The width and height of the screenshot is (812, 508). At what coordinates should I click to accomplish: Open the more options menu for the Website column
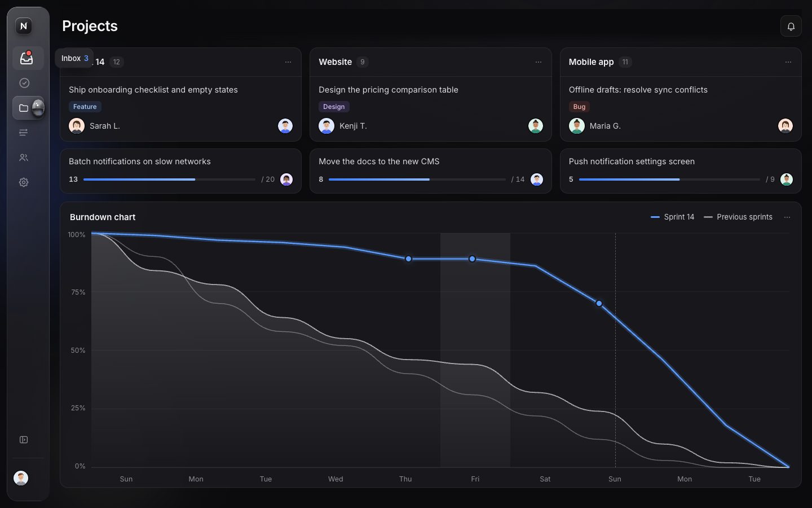(x=539, y=62)
